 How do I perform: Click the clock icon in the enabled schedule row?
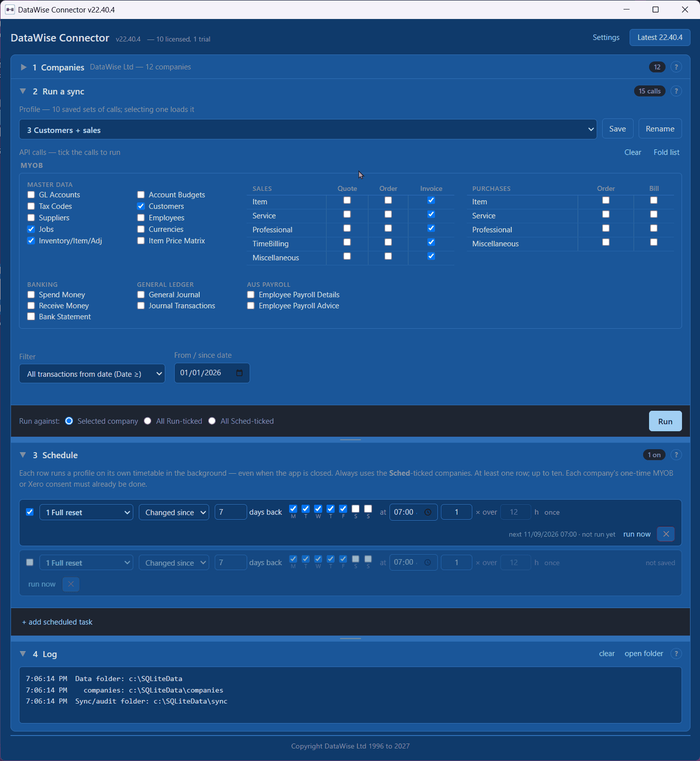(x=427, y=512)
